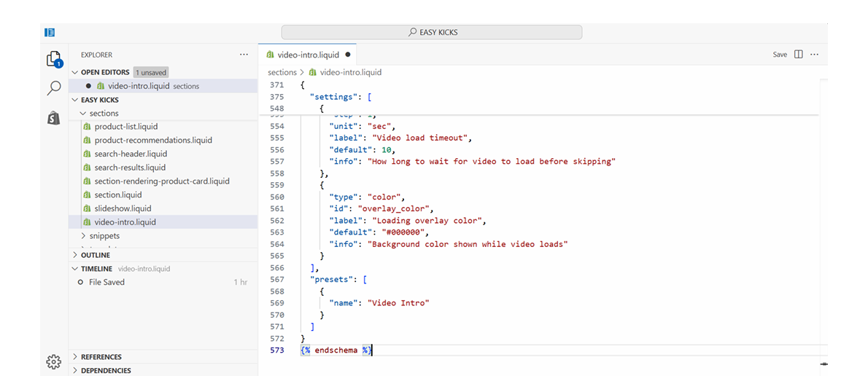Open slideshow.liquid in the file tree
Screen dimensions: 868x392
[123, 208]
